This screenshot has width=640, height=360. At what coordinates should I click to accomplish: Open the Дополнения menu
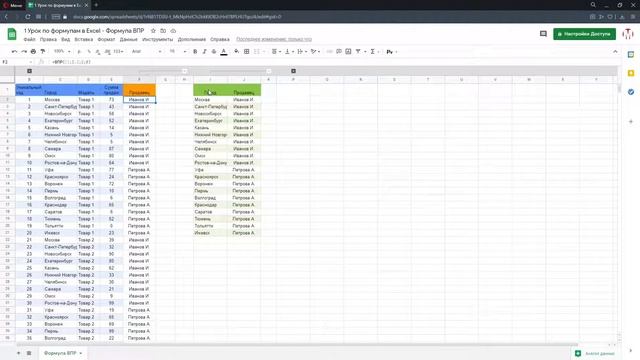click(192, 40)
